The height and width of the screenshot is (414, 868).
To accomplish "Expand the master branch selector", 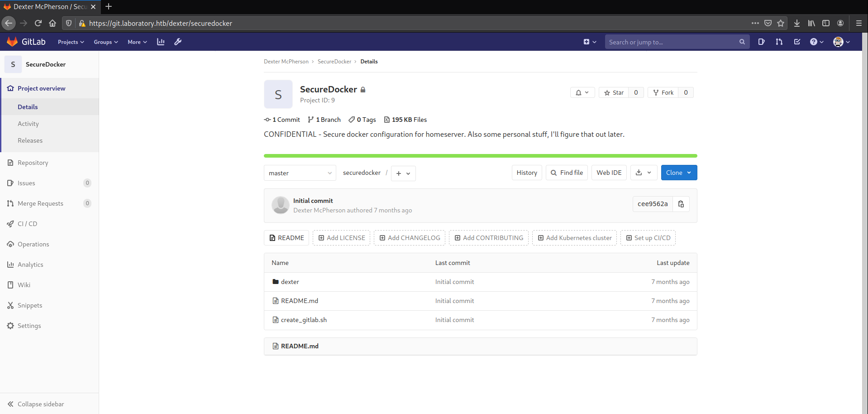I will click(x=300, y=173).
